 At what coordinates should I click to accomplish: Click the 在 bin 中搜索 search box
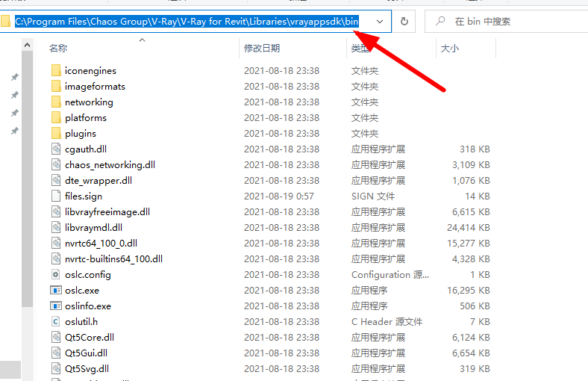[506, 22]
